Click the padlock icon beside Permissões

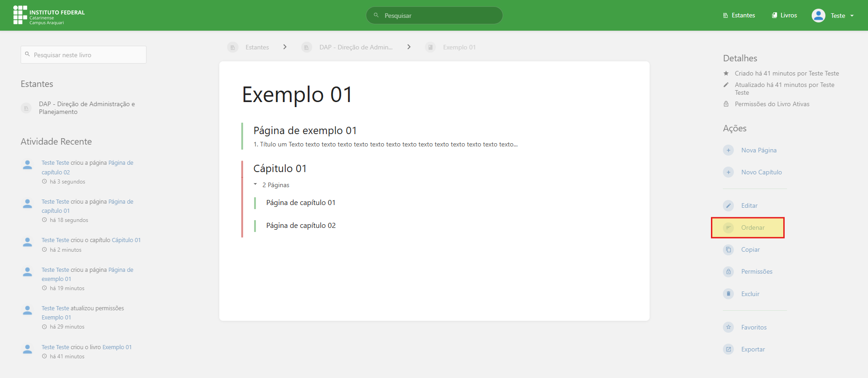pyautogui.click(x=728, y=271)
